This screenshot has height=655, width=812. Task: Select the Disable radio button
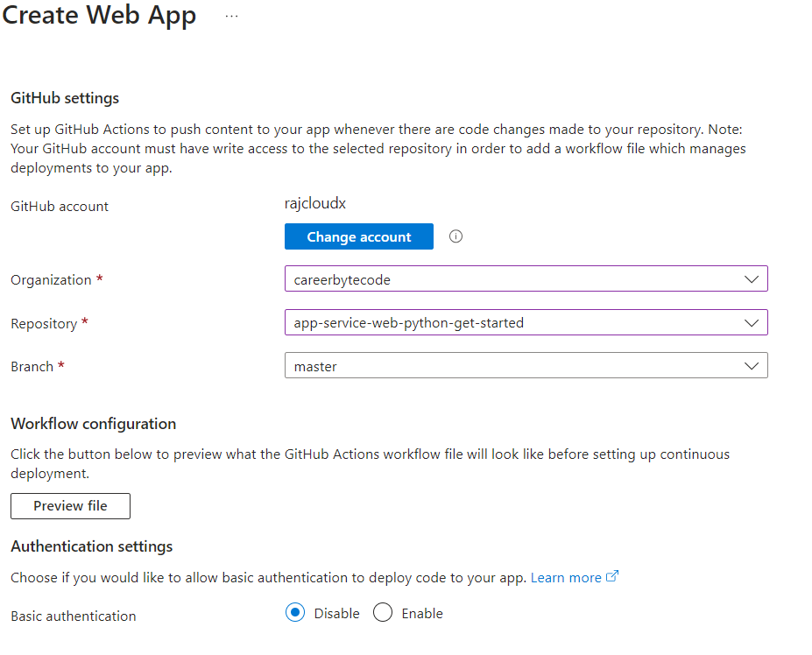[x=294, y=612]
